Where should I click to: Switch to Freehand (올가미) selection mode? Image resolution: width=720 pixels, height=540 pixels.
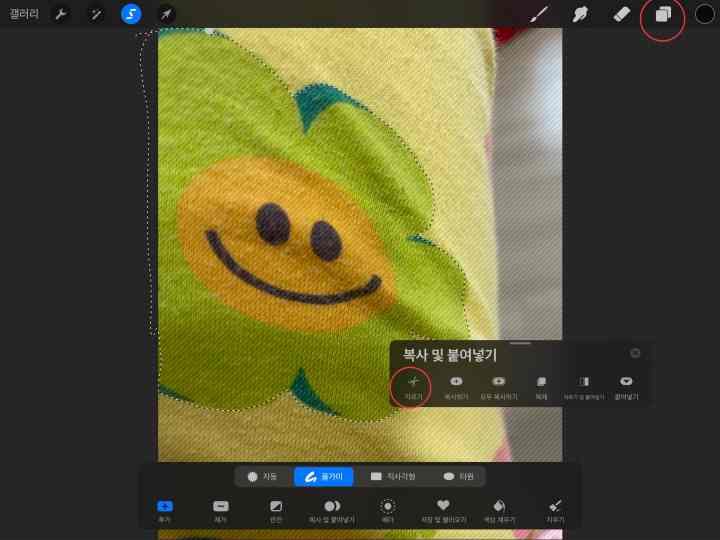(324, 477)
